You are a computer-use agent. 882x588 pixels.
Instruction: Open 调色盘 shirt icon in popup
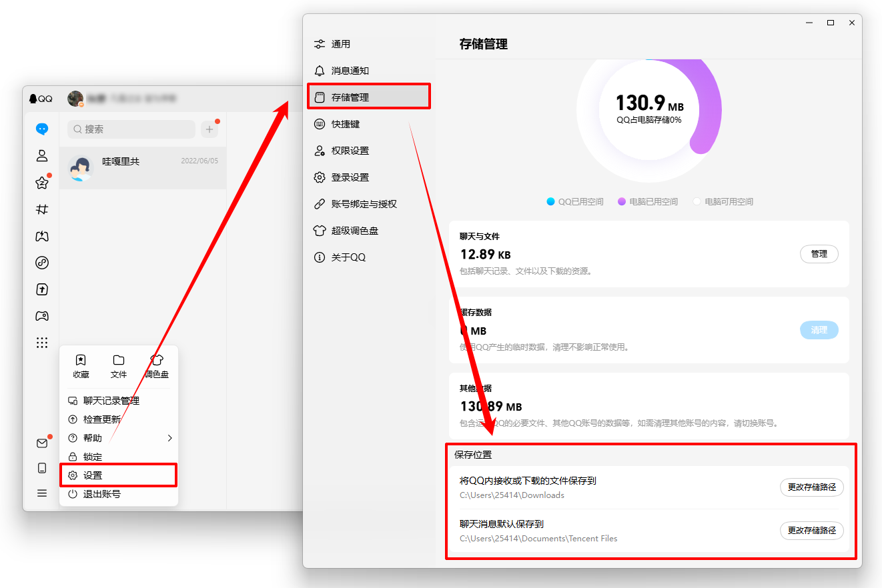click(157, 367)
